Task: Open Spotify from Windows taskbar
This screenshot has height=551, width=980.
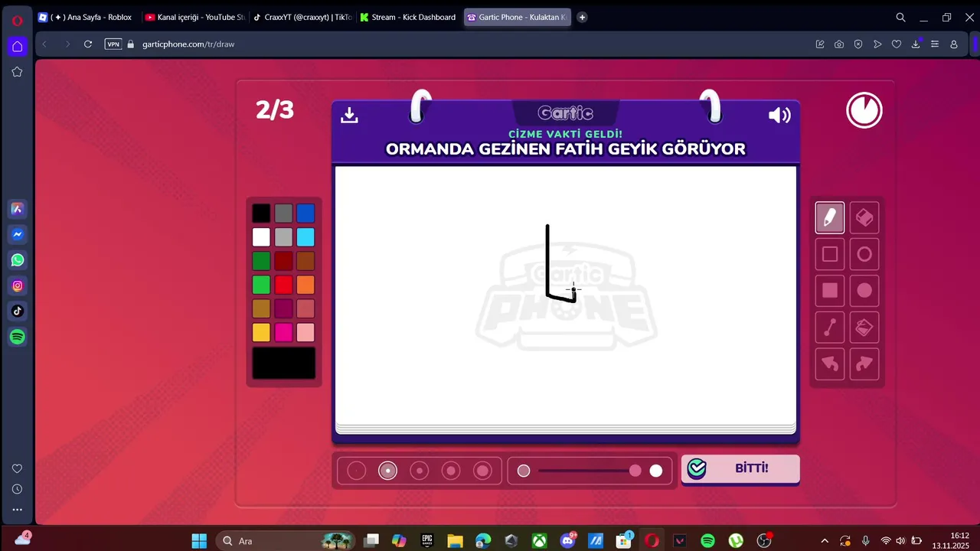Action: (x=707, y=541)
